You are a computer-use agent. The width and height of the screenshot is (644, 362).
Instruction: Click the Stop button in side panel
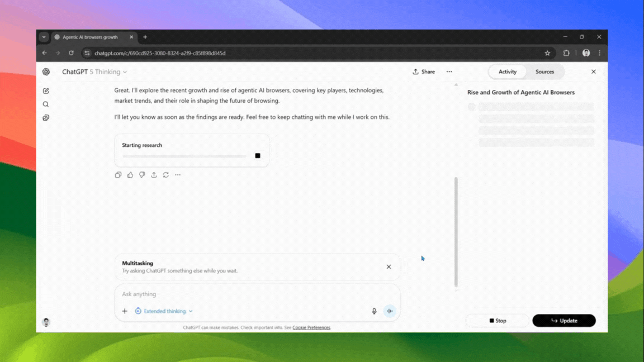pos(498,321)
